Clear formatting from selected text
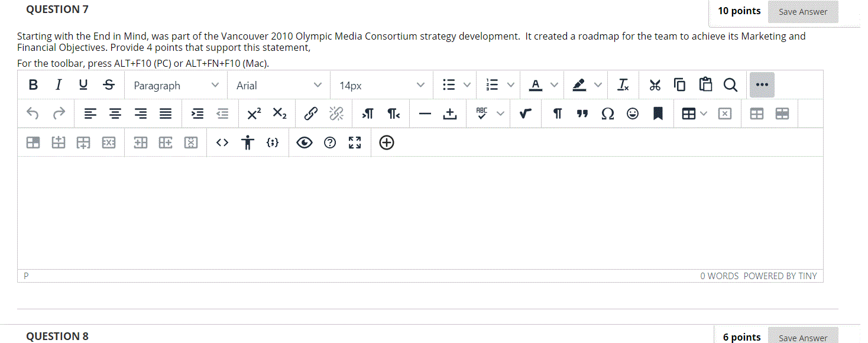This screenshot has width=868, height=343. point(623,85)
